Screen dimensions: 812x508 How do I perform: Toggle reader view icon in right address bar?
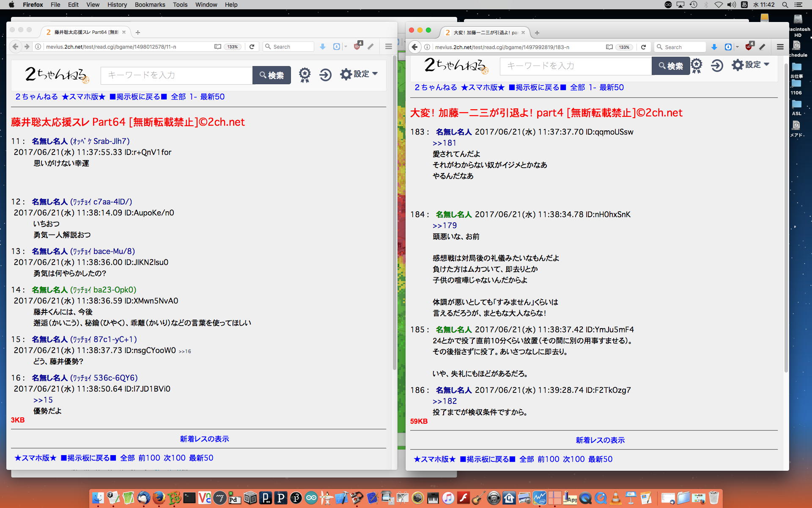[609, 47]
